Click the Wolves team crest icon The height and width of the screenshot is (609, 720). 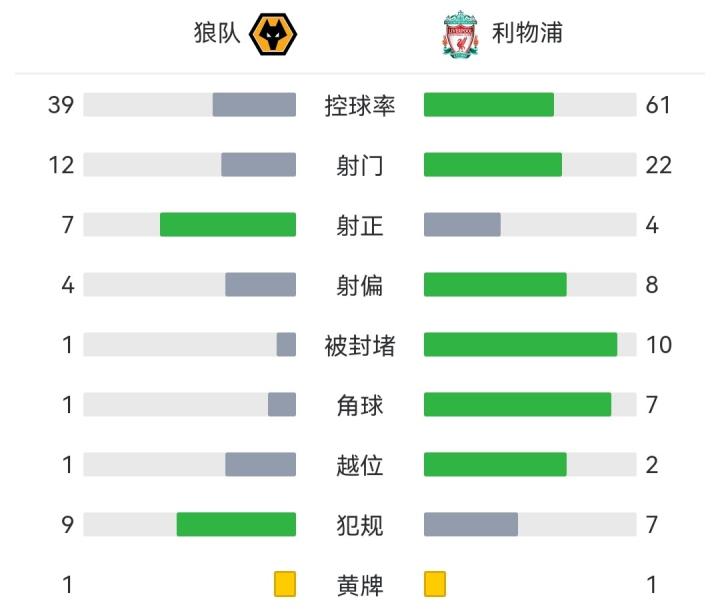pyautogui.click(x=273, y=33)
